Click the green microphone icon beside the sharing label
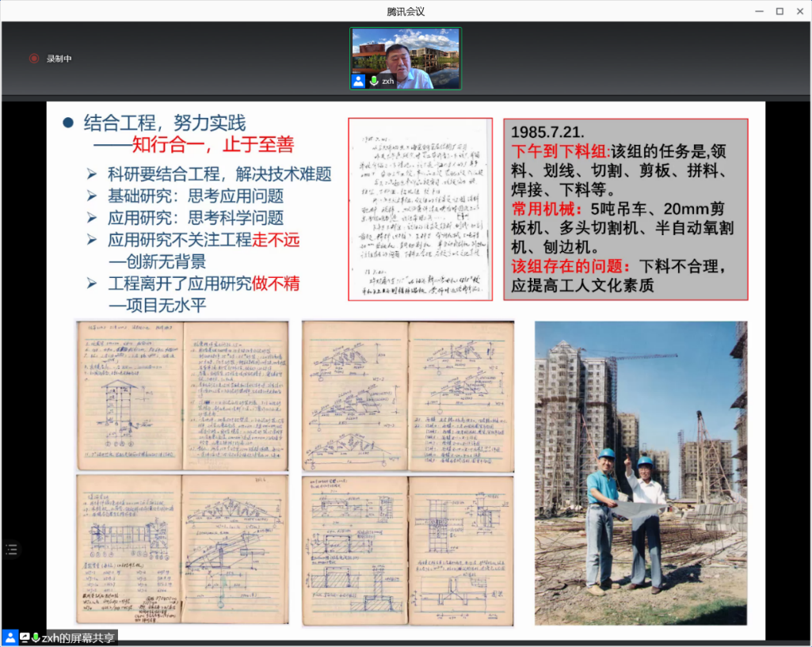812x647 pixels. point(36,637)
